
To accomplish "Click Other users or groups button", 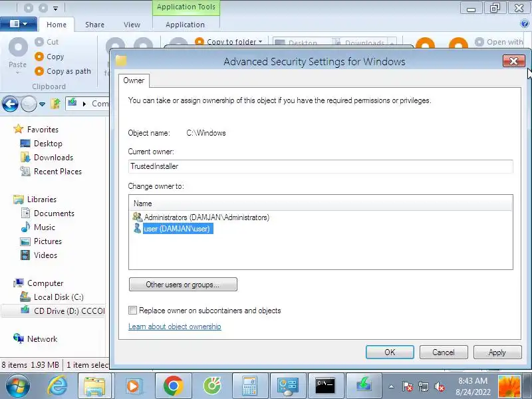I will (x=183, y=285).
